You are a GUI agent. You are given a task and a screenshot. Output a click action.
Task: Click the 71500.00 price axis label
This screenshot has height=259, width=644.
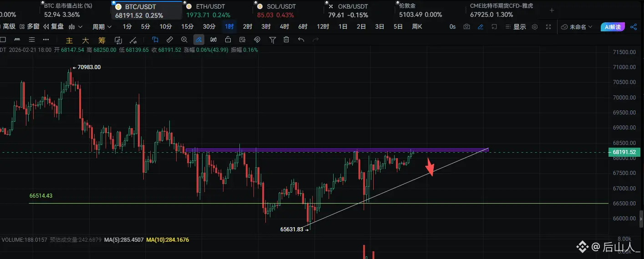[624, 52]
